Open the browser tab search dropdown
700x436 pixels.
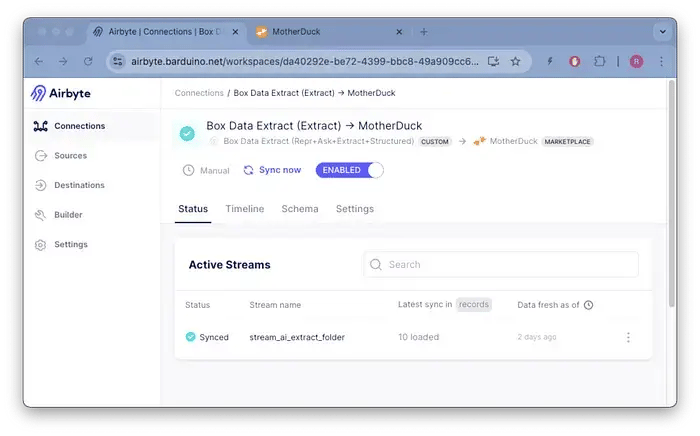click(662, 32)
